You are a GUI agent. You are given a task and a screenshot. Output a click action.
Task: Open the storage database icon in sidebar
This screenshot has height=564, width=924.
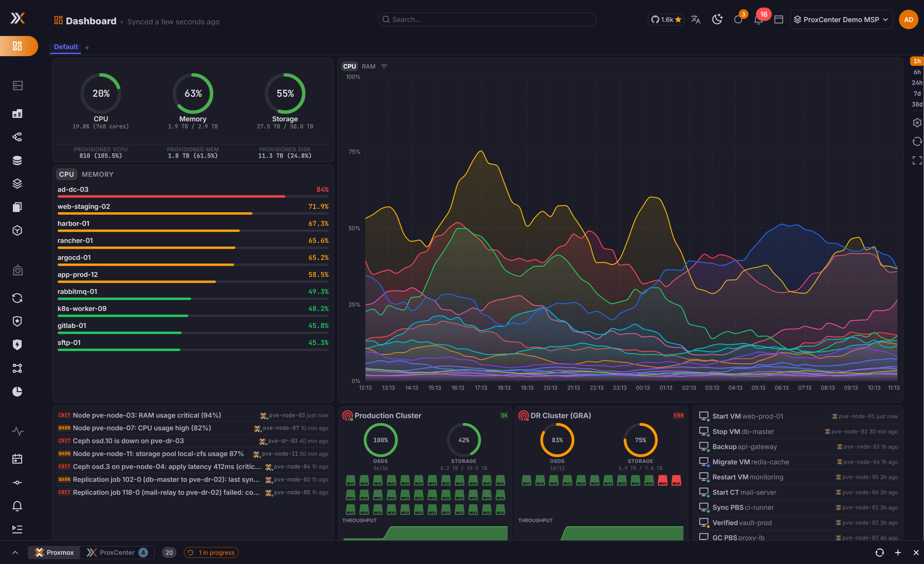17,160
